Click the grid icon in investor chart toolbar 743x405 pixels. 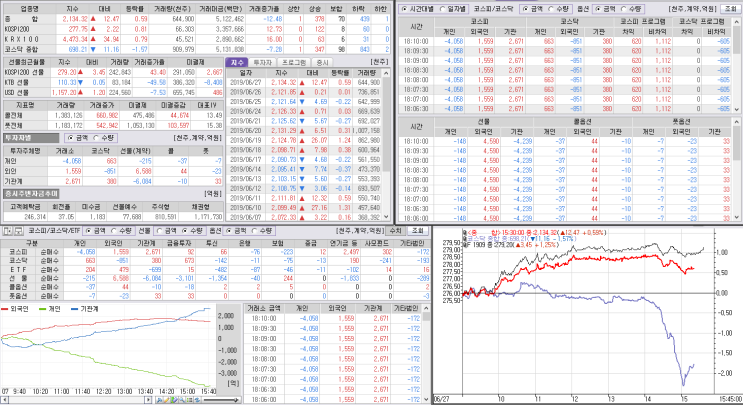click(190, 400)
